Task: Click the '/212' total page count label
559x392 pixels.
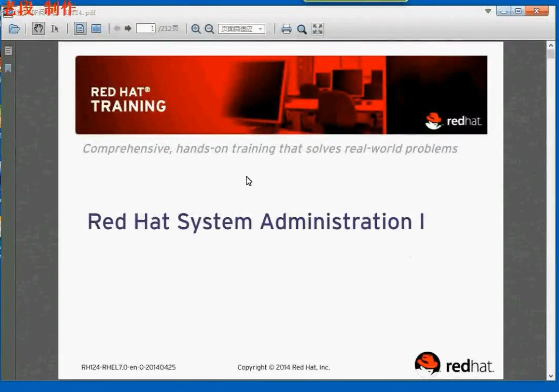Action: pyautogui.click(x=168, y=29)
